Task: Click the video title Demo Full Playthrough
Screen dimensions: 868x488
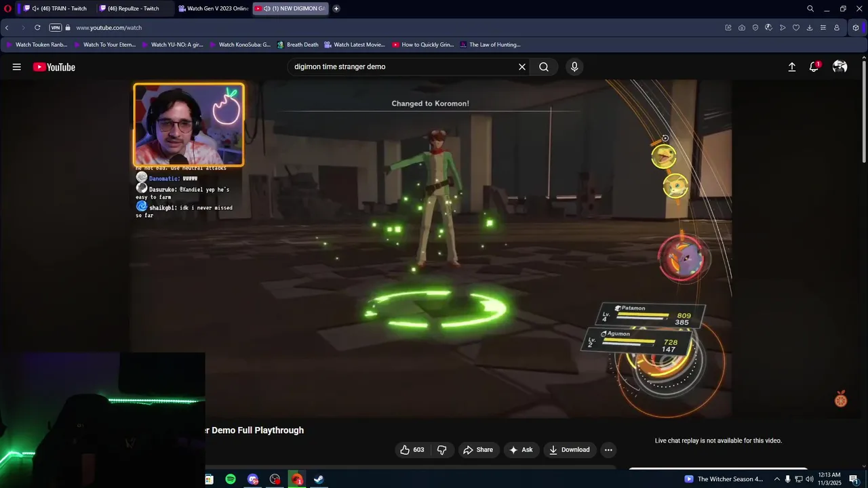Action: (x=254, y=430)
